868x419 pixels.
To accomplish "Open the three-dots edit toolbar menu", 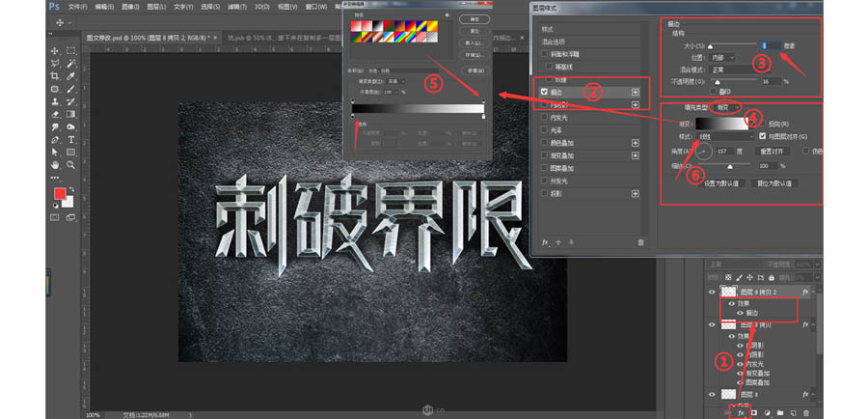I will [55, 178].
